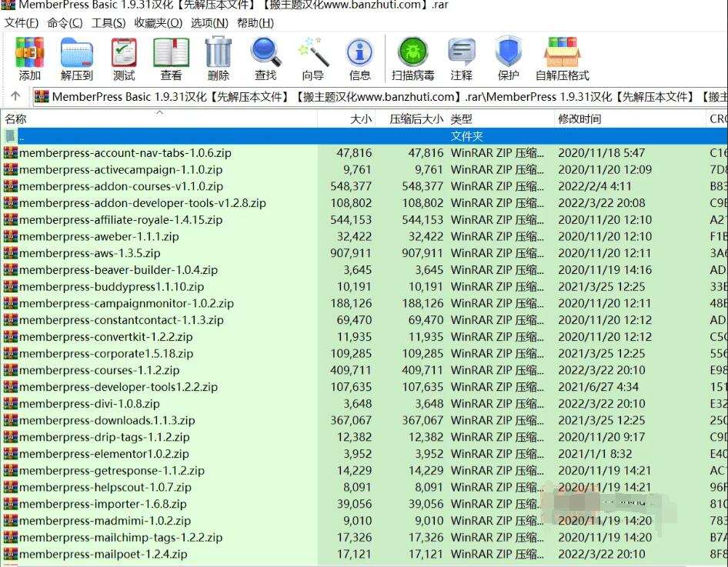
Task: Click icon of memberpress-mailpoet-1.2.4.zip
Action: tap(10, 554)
